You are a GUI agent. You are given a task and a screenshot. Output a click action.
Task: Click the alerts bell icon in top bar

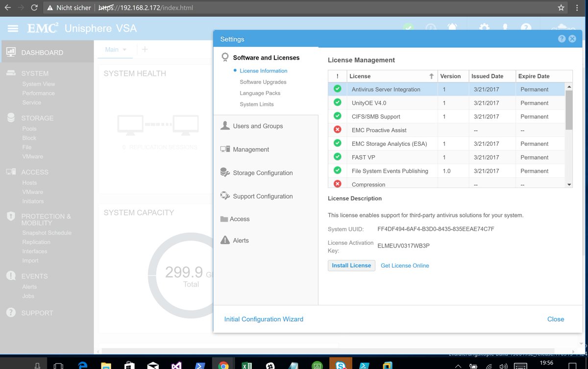(x=452, y=28)
